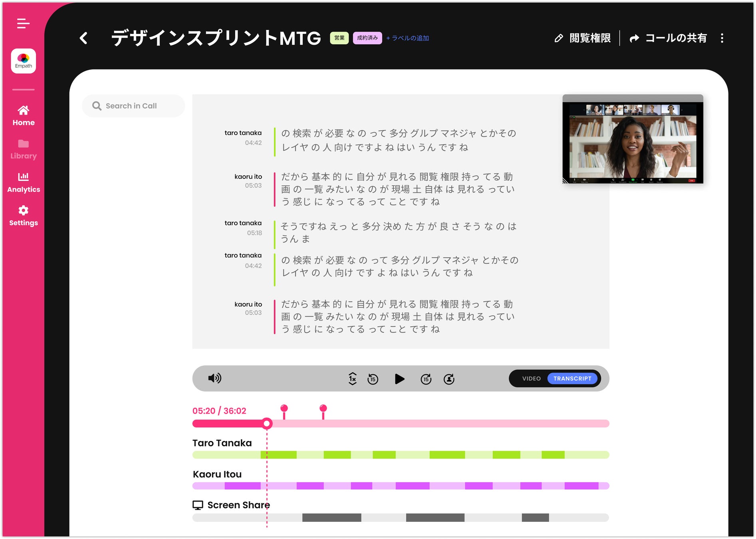This screenshot has width=756, height=539.
Task: Open the hamburger menu in the sidebar
Action: coord(23,24)
